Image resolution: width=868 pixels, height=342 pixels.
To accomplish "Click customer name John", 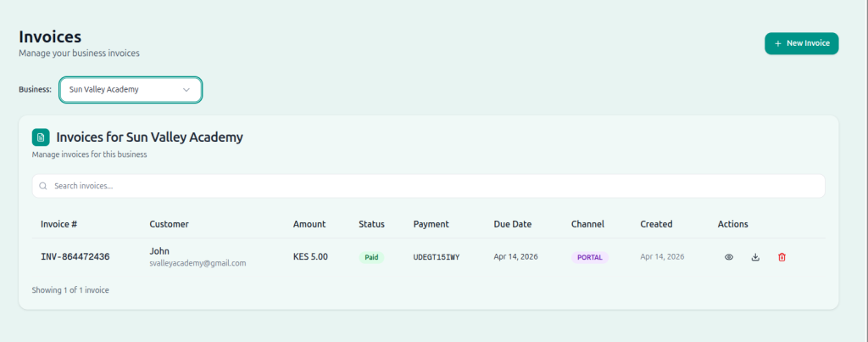I will pos(159,251).
